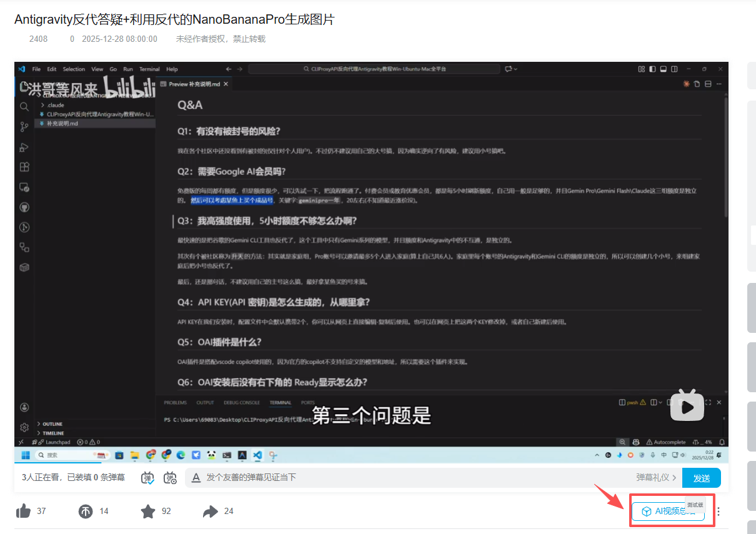Click the VS Code command center search box
The height and width of the screenshot is (534, 756).
pyautogui.click(x=374, y=69)
